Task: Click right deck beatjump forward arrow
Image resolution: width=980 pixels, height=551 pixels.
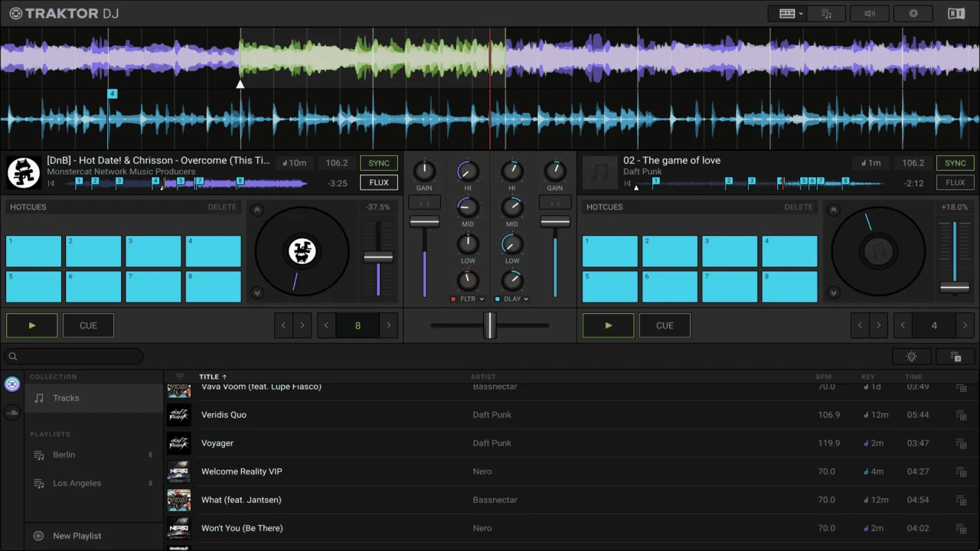Action: [879, 325]
